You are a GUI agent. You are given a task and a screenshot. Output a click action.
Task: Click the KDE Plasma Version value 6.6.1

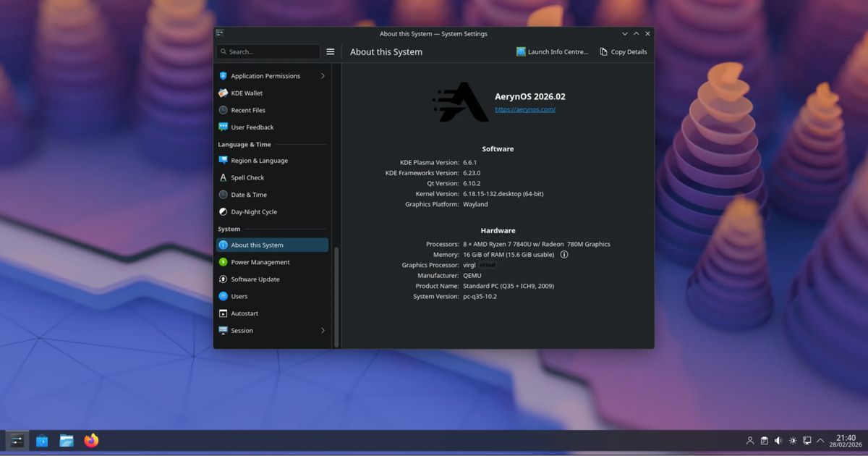pos(470,163)
